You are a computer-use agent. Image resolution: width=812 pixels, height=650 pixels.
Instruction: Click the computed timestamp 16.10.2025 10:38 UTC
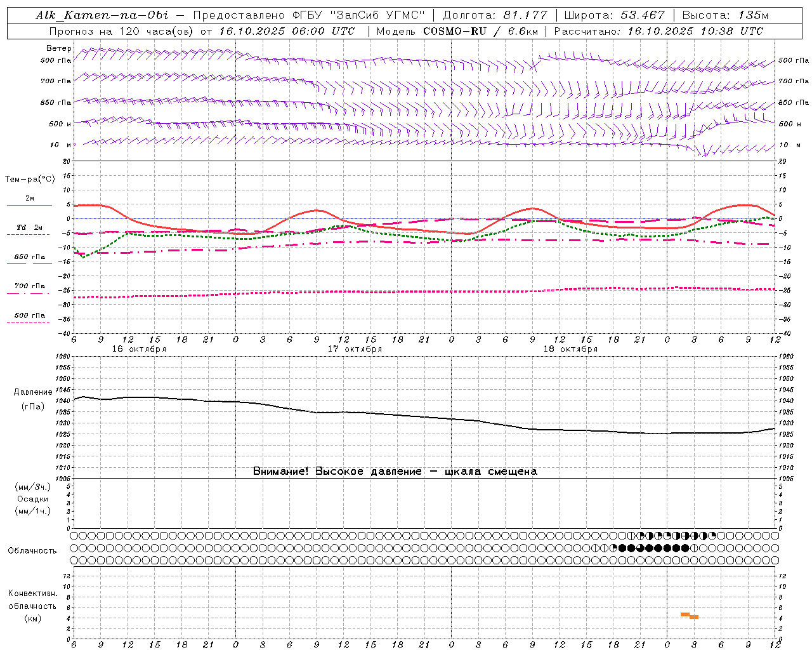coord(695,31)
